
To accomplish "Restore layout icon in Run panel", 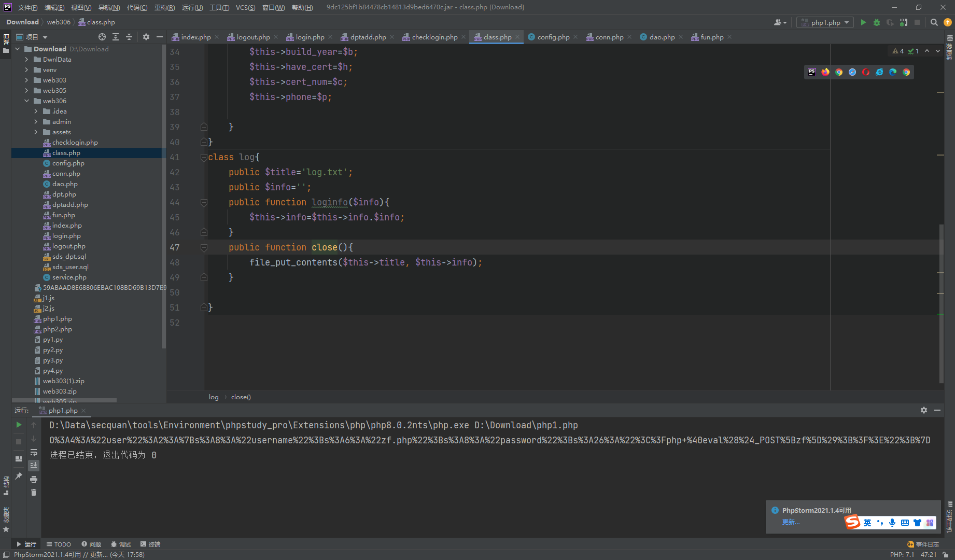I will click(x=19, y=459).
